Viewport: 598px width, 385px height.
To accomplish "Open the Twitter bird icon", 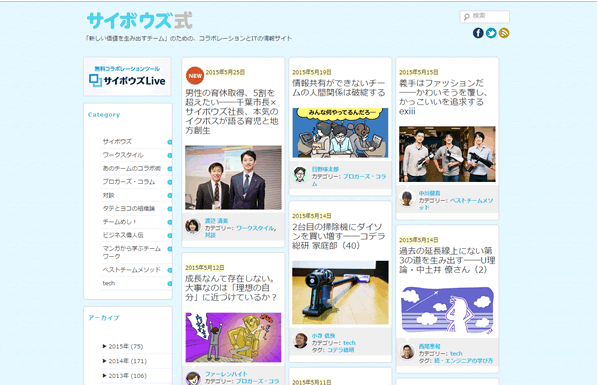I will (x=491, y=33).
